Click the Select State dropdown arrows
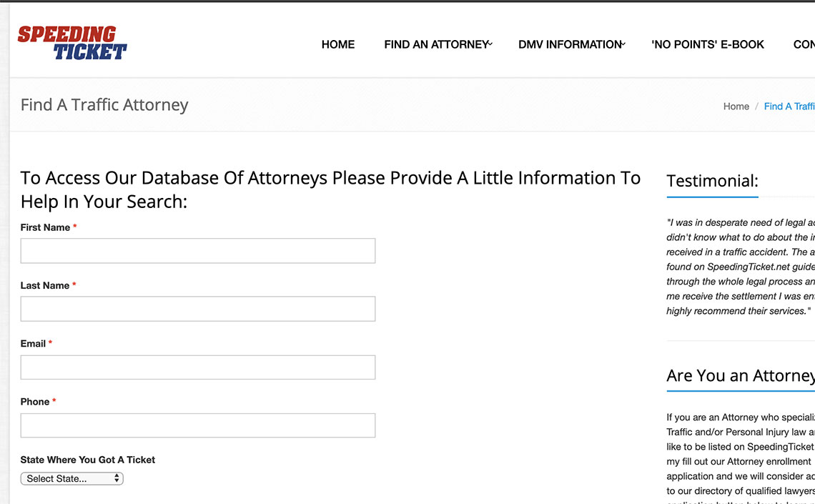 117,478
